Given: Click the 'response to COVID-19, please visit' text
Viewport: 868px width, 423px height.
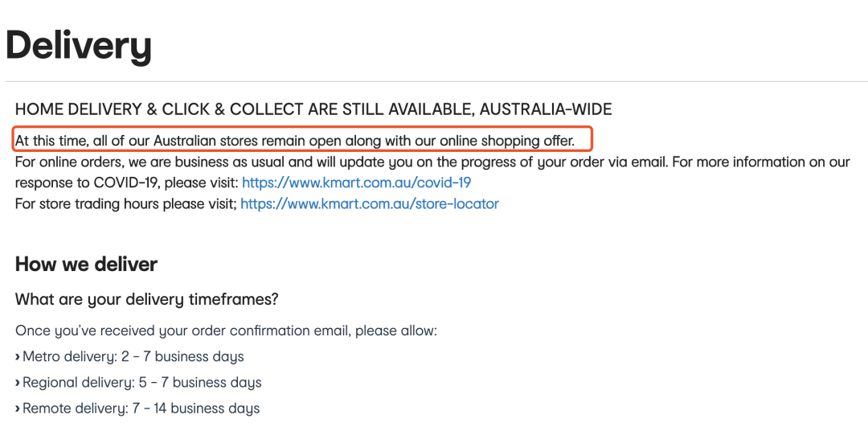Looking at the screenshot, I should click(x=127, y=183).
